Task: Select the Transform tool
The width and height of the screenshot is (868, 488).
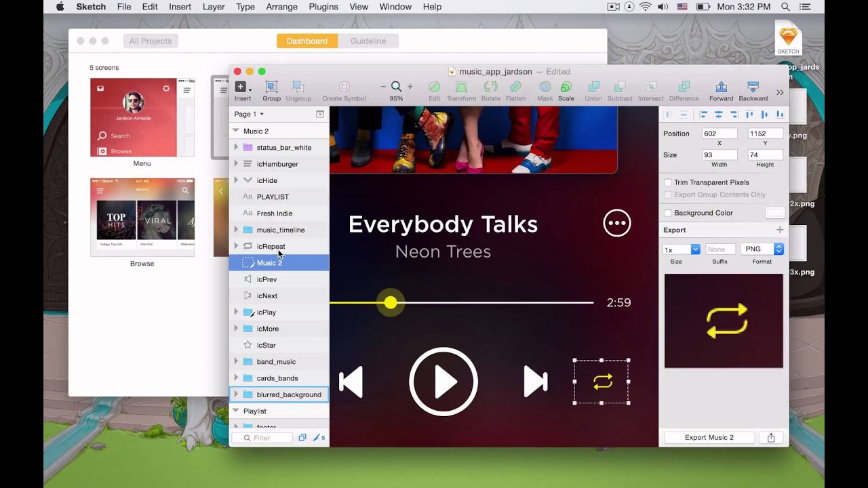Action: click(x=461, y=91)
